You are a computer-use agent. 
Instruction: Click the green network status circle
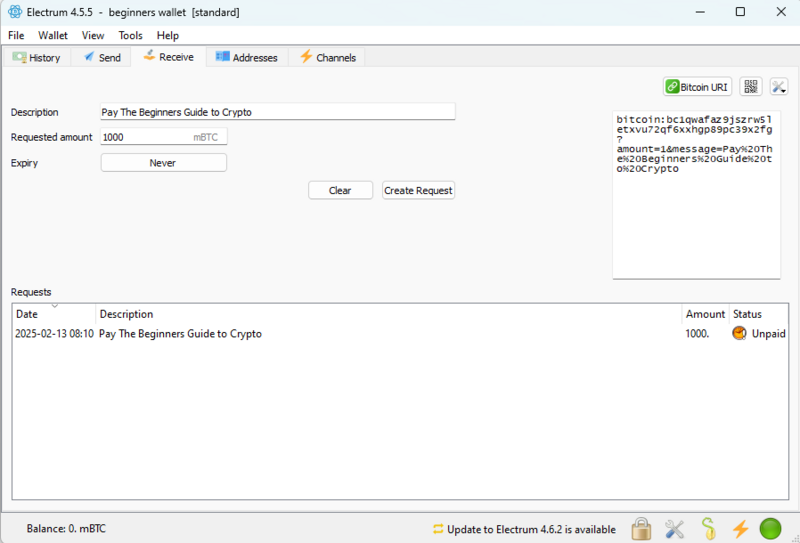coord(770,528)
